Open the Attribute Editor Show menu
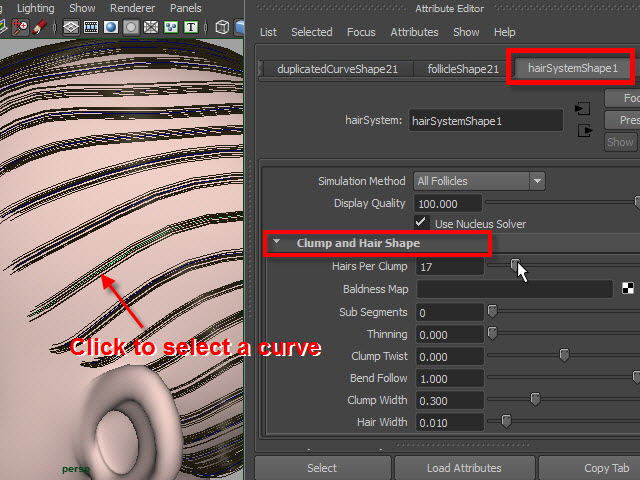640x480 pixels. (x=466, y=32)
